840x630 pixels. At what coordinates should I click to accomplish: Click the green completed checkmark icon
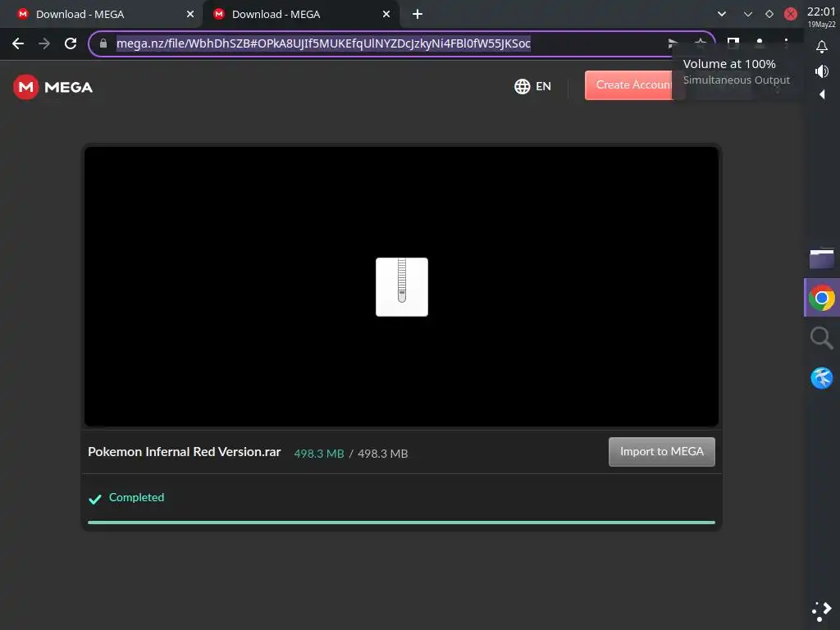pos(95,500)
